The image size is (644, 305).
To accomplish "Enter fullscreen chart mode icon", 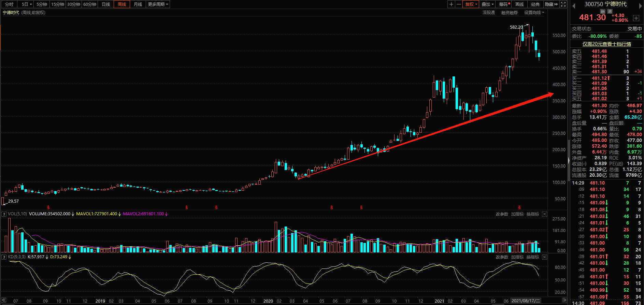I will tap(563, 4).
